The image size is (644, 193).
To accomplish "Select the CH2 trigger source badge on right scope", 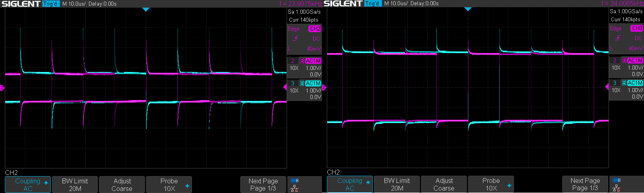I will (637, 29).
